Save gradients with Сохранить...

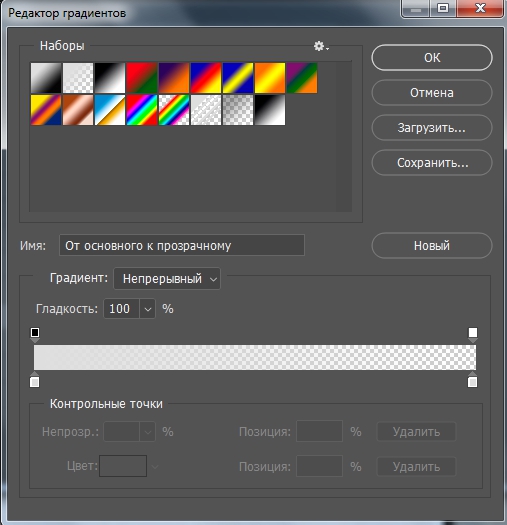pos(432,163)
